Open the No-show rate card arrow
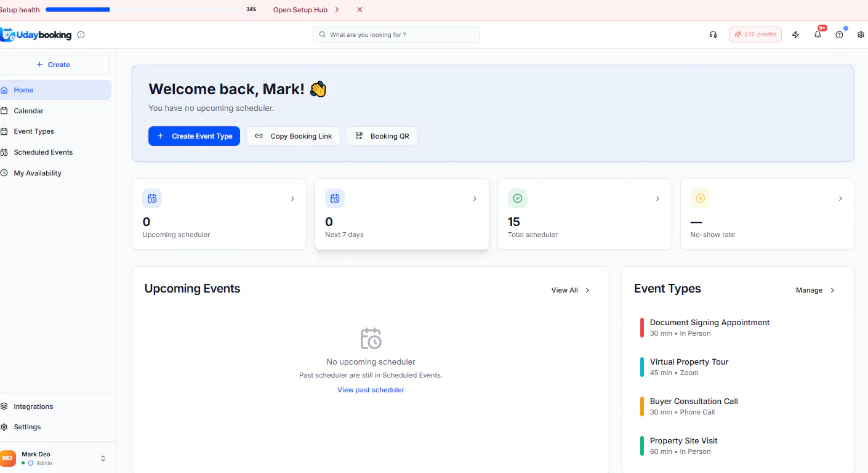This screenshot has width=868, height=473. [x=840, y=199]
